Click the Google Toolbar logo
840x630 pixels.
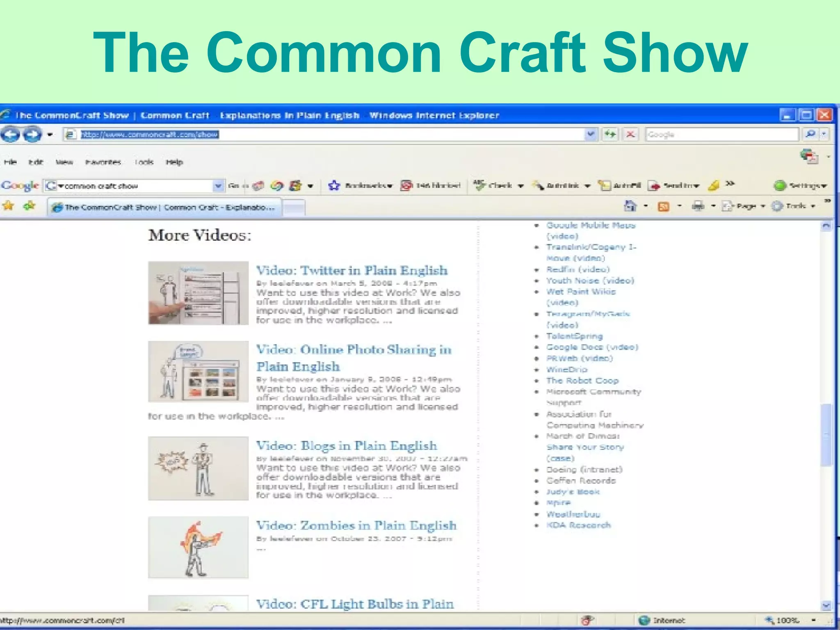point(20,186)
